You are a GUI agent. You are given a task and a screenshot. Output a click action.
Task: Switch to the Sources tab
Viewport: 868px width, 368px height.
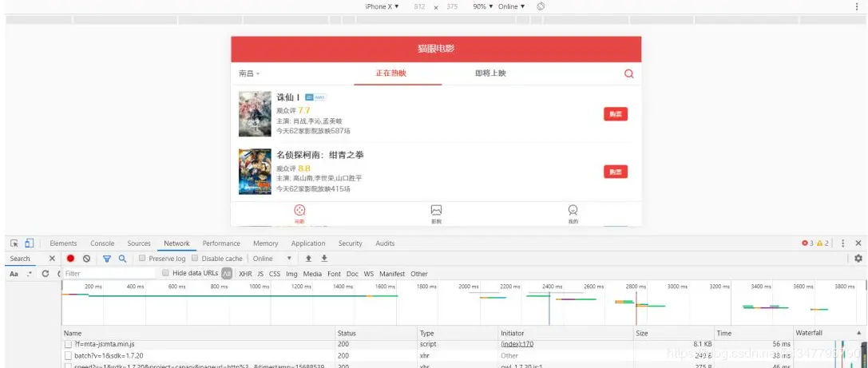pyautogui.click(x=139, y=243)
